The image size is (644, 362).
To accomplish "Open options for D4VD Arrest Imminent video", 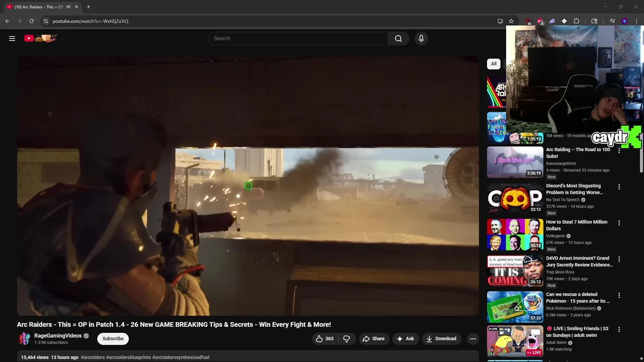I will pos(619,259).
